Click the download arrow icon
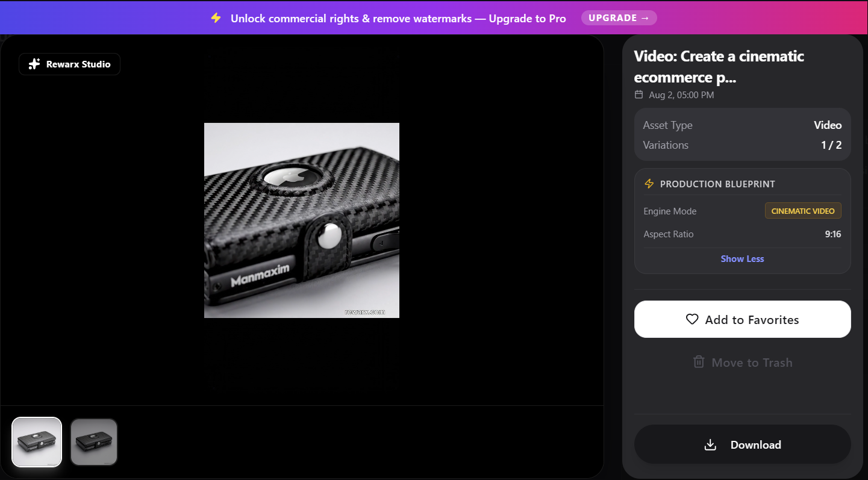The height and width of the screenshot is (480, 868). pos(710,445)
